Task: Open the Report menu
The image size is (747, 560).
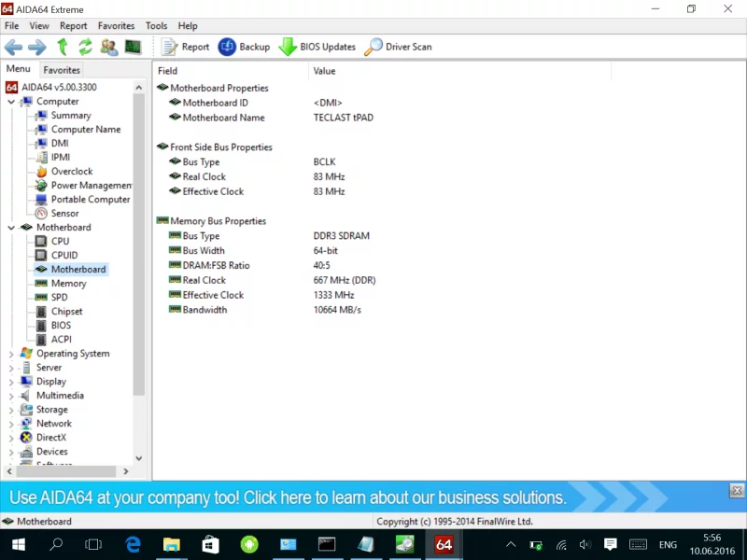Action: coord(74,26)
